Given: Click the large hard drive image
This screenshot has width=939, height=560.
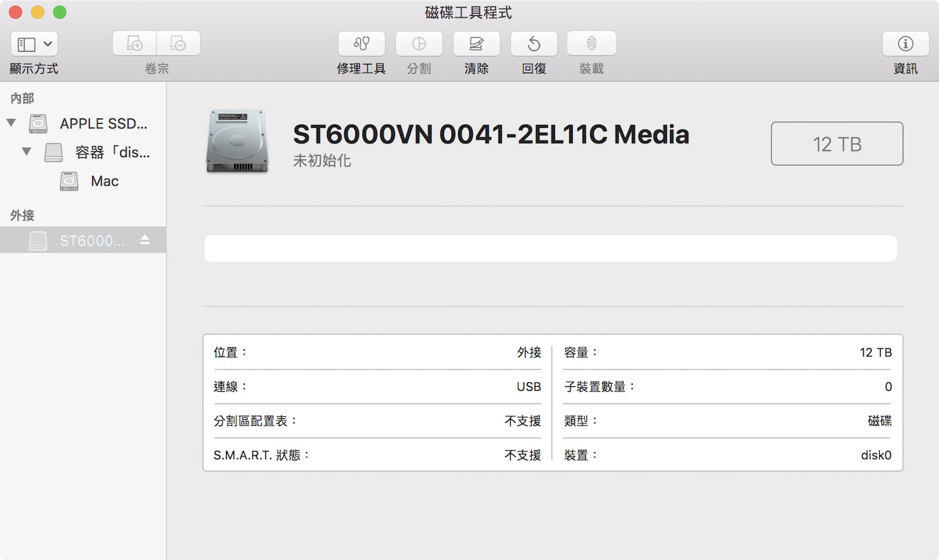Looking at the screenshot, I should (x=237, y=141).
